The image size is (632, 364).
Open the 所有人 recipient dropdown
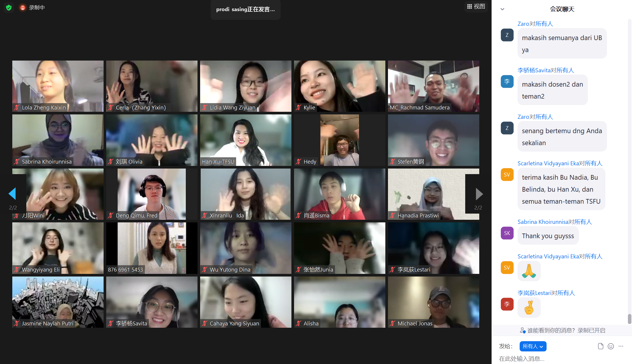coord(533,346)
